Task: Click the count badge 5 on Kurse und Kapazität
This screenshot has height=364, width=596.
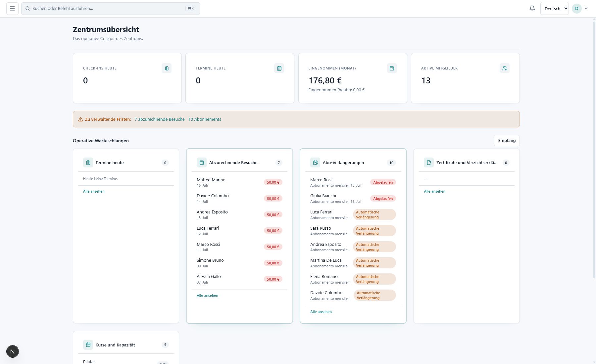Action: (x=165, y=345)
